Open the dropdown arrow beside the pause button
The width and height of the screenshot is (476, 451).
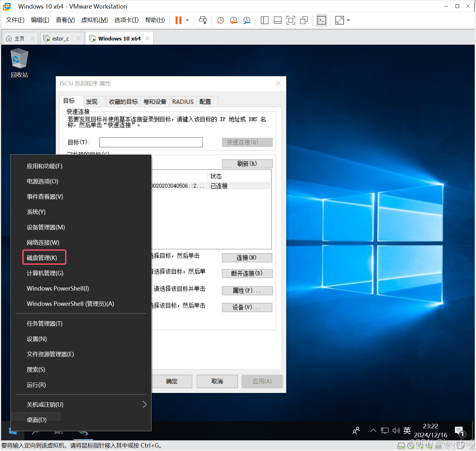pos(187,20)
